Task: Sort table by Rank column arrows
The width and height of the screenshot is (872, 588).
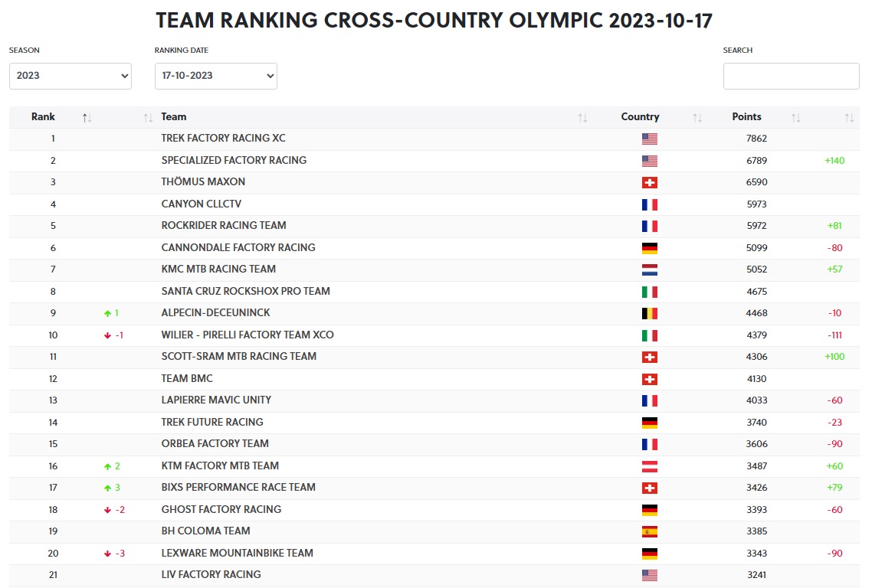Action: [x=87, y=118]
